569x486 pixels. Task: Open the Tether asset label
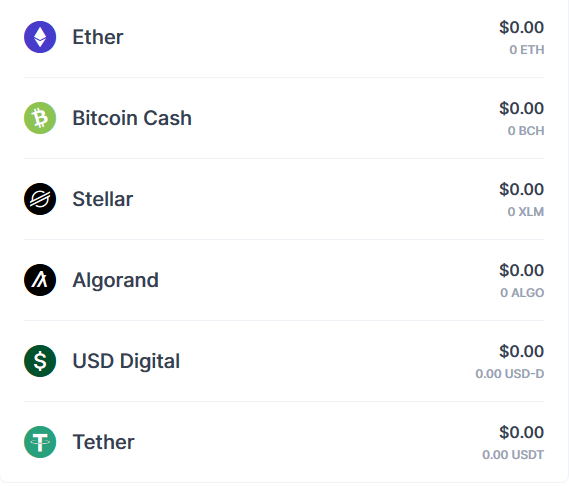tap(103, 442)
